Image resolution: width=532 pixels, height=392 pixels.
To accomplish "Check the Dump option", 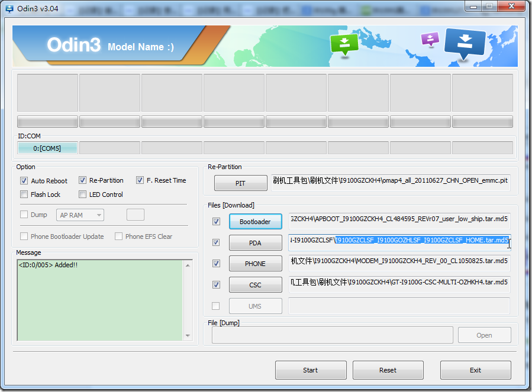I will pos(24,215).
